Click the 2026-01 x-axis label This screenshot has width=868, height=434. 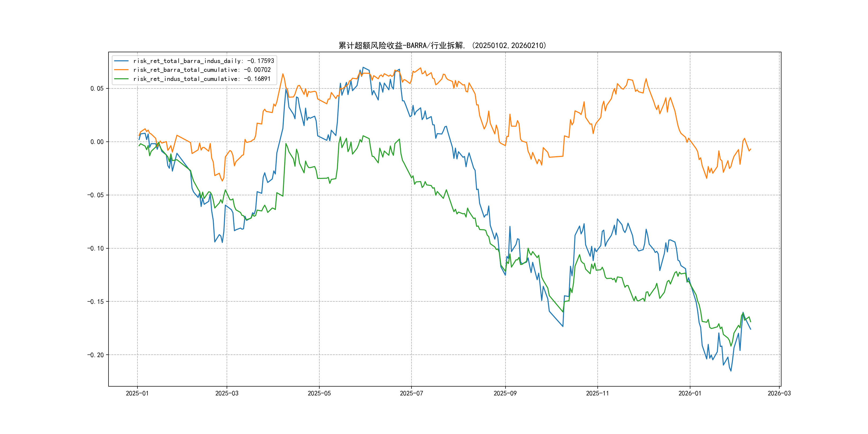[x=690, y=393]
